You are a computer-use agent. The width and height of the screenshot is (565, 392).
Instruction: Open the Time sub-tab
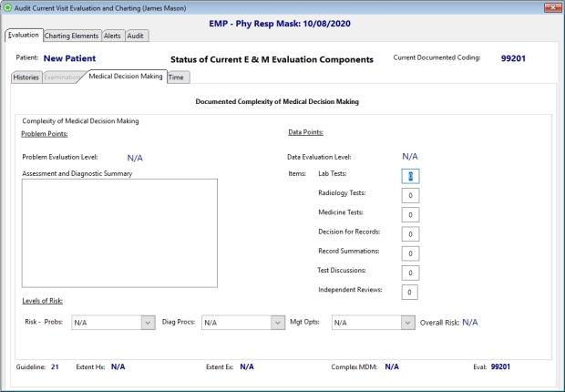tap(178, 77)
